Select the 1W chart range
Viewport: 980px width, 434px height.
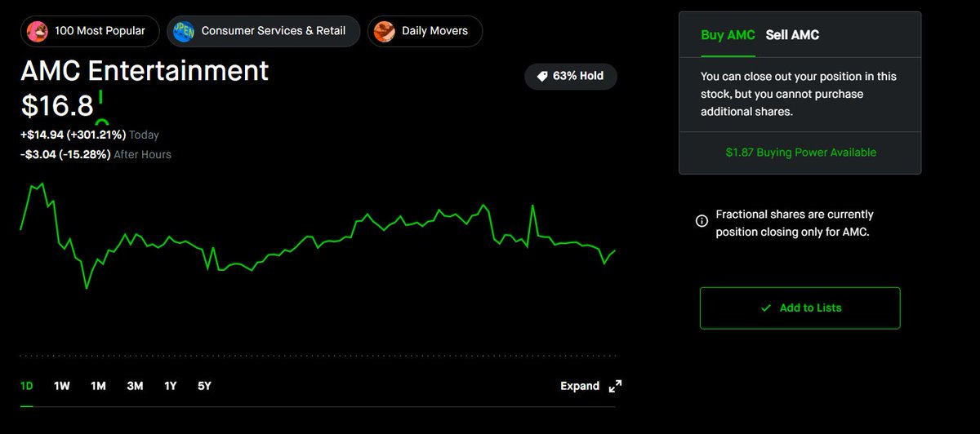[x=62, y=386]
